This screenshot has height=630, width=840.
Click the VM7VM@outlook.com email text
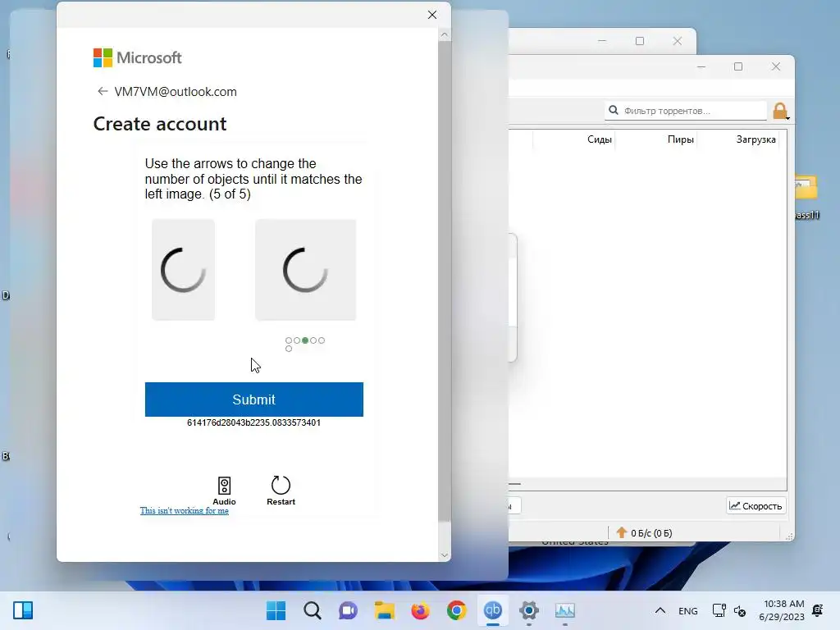click(176, 92)
